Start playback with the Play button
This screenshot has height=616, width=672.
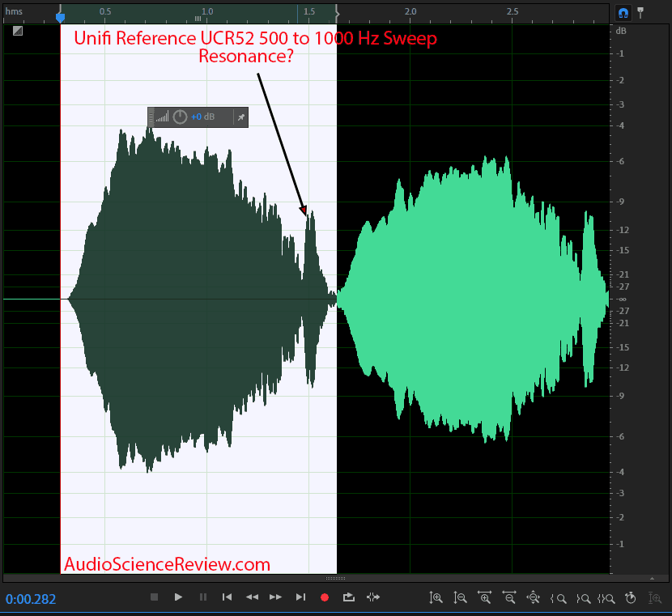pyautogui.click(x=178, y=597)
